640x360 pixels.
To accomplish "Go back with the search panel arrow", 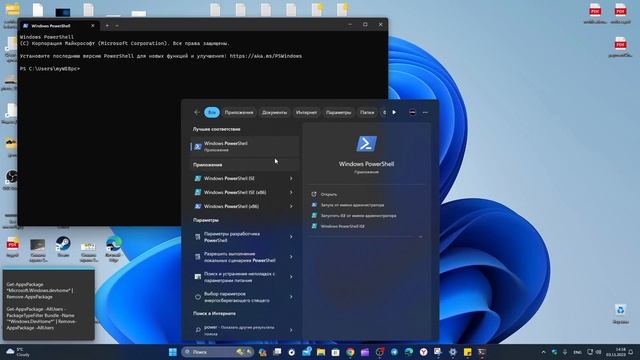I will 197,112.
